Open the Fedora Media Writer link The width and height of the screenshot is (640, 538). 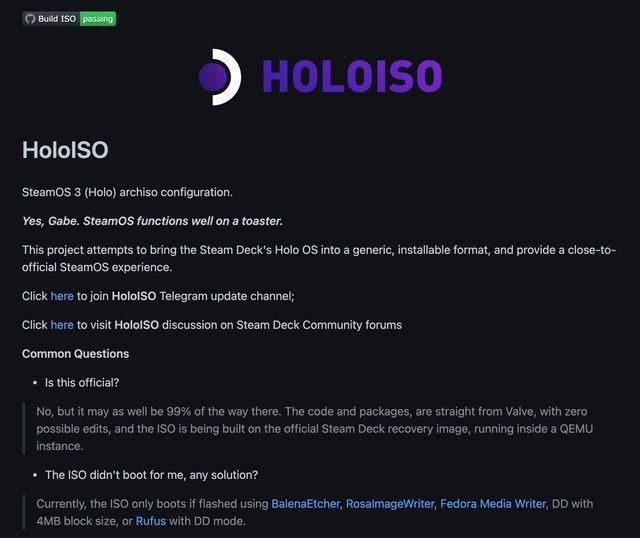[x=493, y=504]
